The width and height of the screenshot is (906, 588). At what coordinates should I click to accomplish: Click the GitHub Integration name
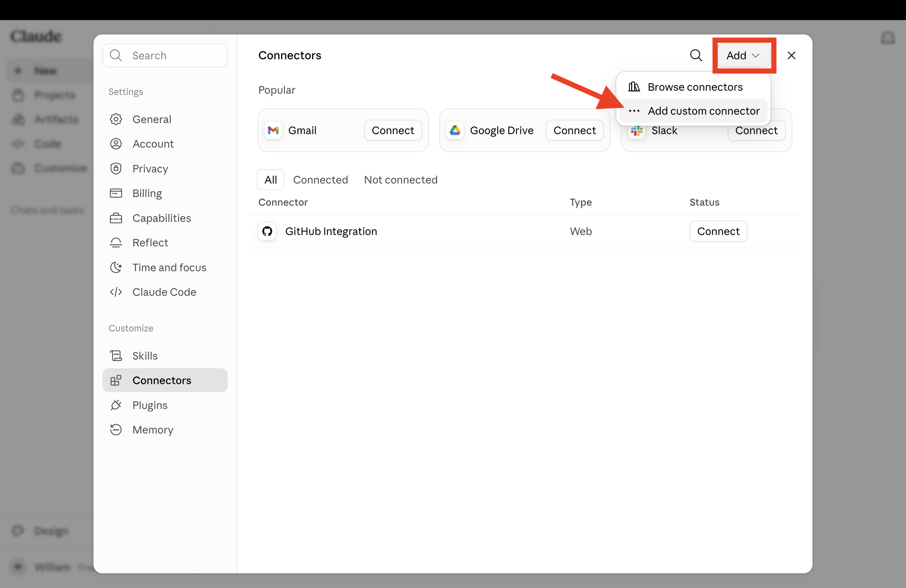(331, 231)
